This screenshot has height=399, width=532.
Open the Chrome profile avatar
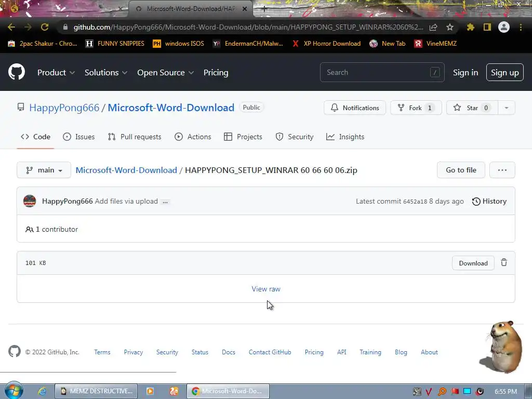click(504, 27)
